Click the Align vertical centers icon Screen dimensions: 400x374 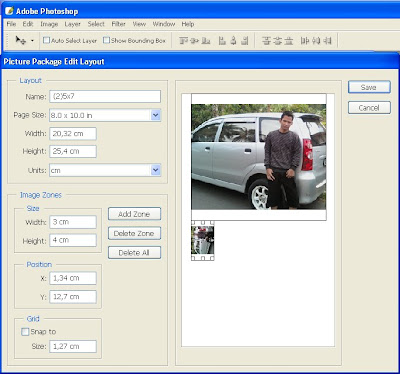(195, 41)
